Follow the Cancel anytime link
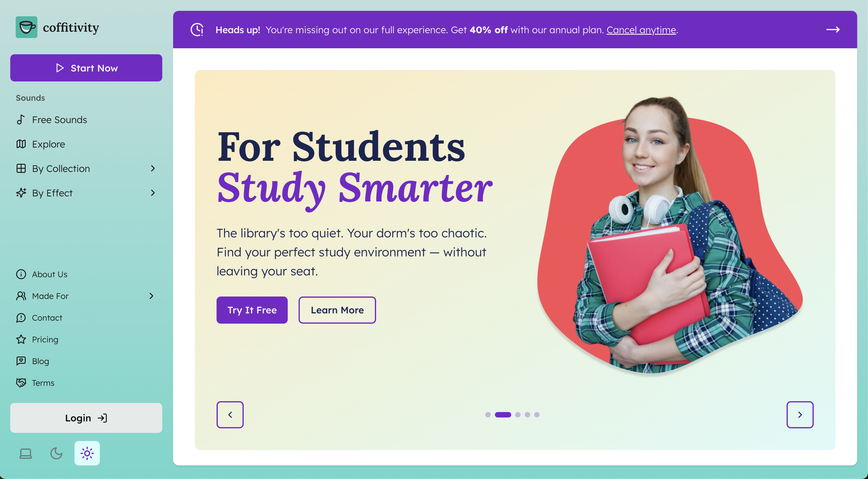Viewport: 868px width, 479px height. pos(641,30)
